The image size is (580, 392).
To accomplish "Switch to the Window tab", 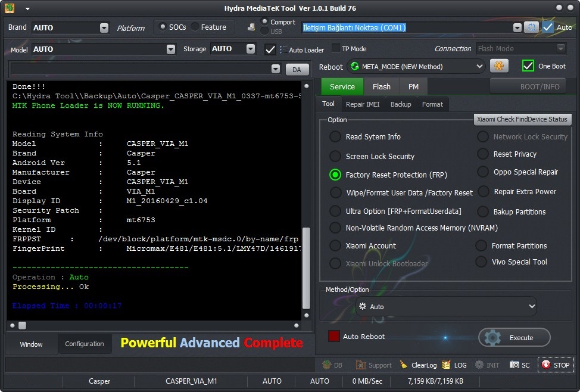I will click(31, 344).
